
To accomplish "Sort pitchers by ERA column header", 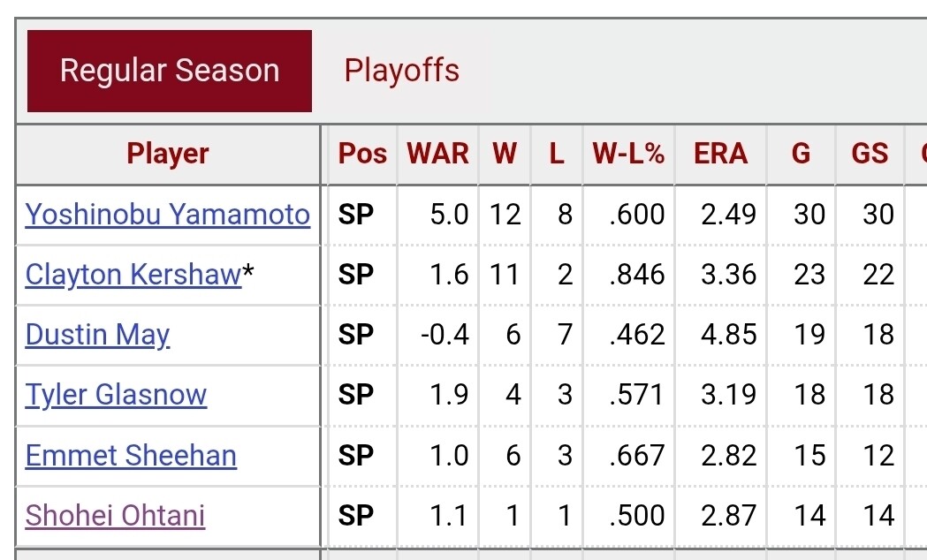I will [720, 154].
